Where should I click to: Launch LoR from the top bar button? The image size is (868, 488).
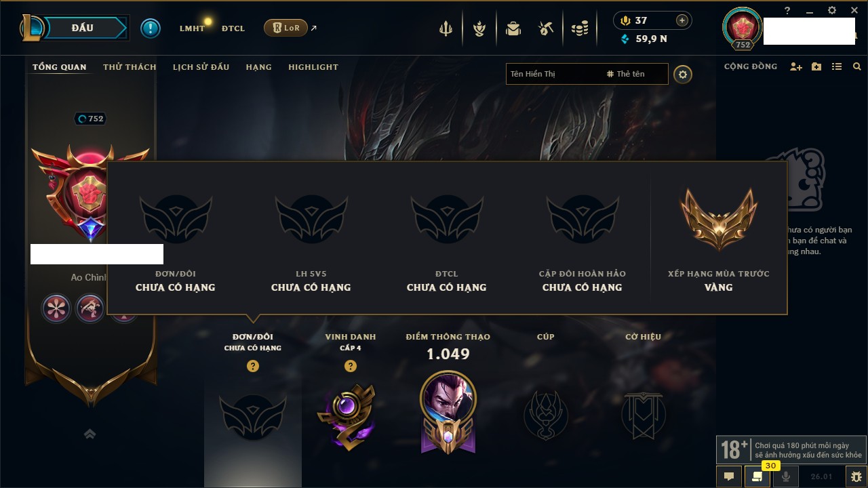(285, 28)
